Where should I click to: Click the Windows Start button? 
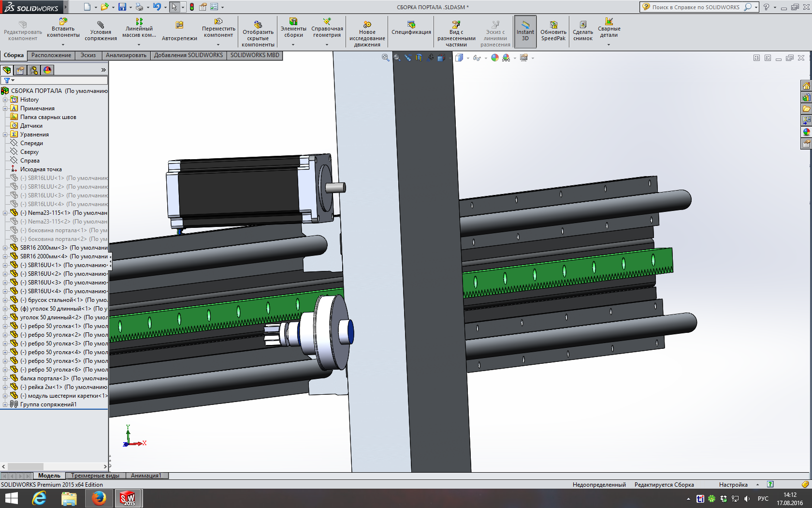coord(11,498)
